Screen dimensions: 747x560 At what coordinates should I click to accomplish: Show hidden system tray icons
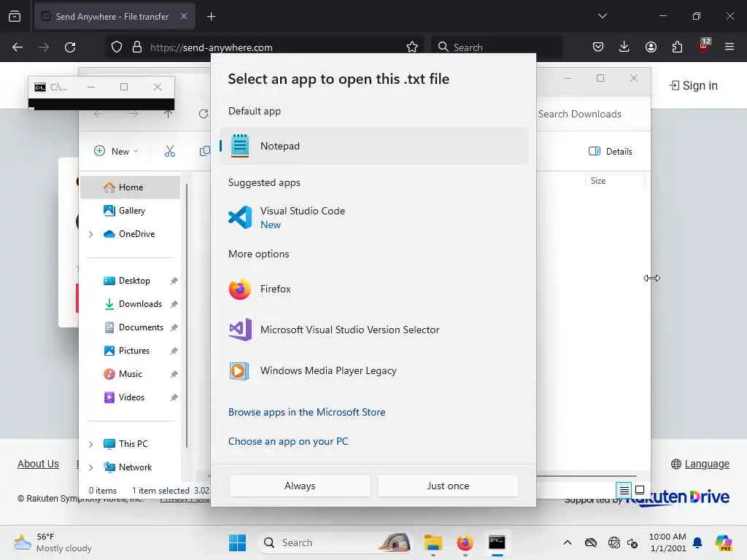click(x=567, y=542)
